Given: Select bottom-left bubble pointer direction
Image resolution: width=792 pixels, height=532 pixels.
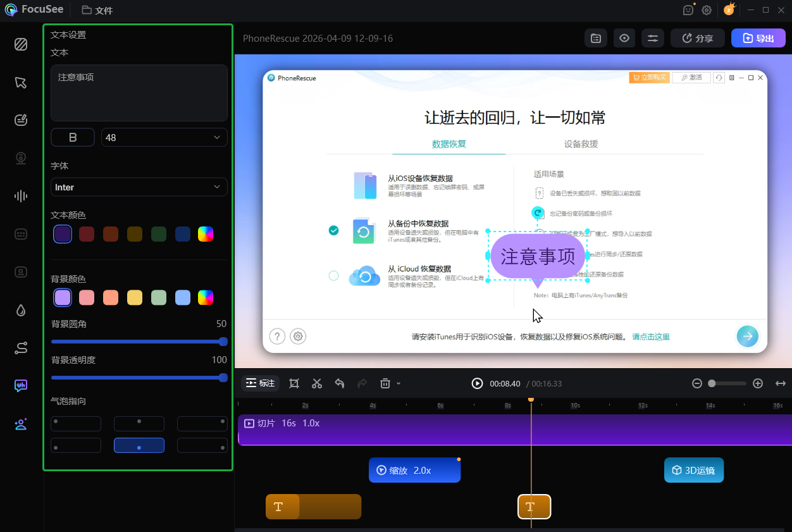Looking at the screenshot, I should coord(76,445).
